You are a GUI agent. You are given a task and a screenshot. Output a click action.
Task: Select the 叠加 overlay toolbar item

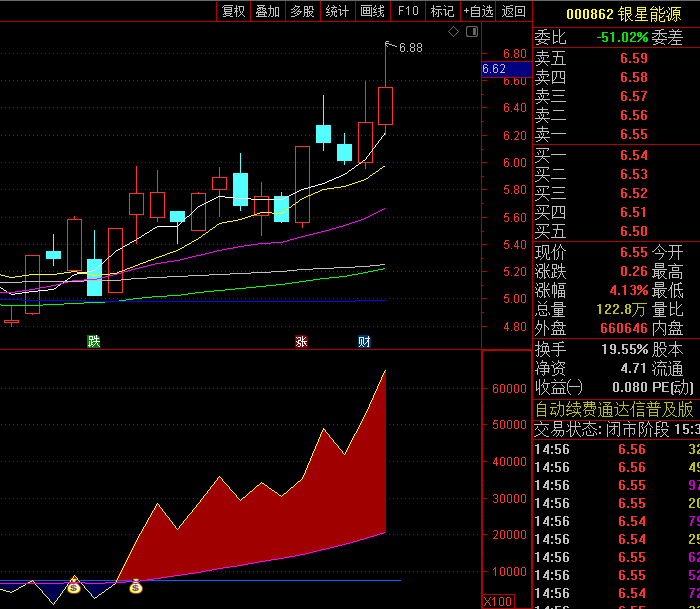(x=267, y=11)
